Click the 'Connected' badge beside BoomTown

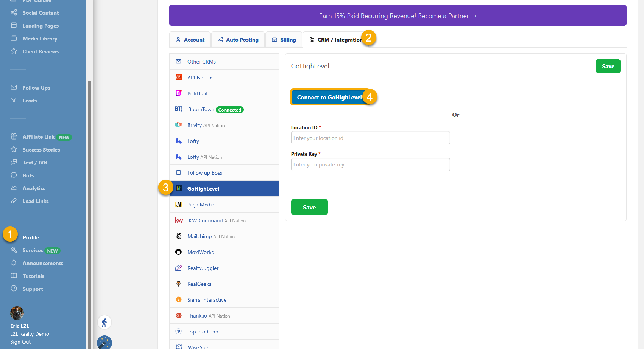[x=230, y=110]
